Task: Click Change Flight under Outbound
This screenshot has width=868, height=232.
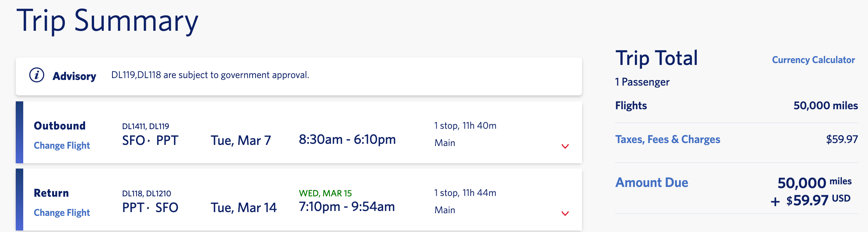Action: tap(62, 145)
